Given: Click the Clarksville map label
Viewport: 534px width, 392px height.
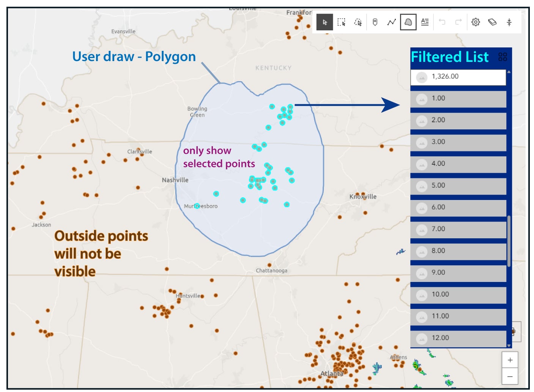Looking at the screenshot, I should click(140, 151).
